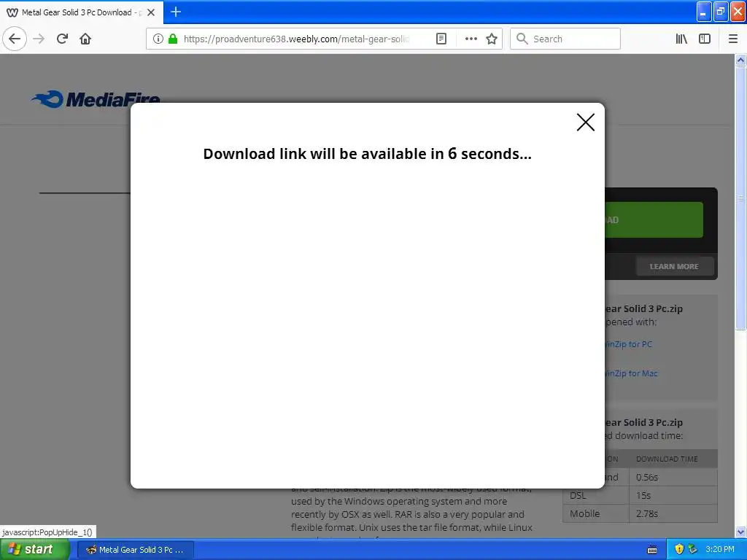Image resolution: width=747 pixels, height=560 pixels.
Task: Select Metal Gear Solid 3 taskbar button
Action: pos(135,550)
